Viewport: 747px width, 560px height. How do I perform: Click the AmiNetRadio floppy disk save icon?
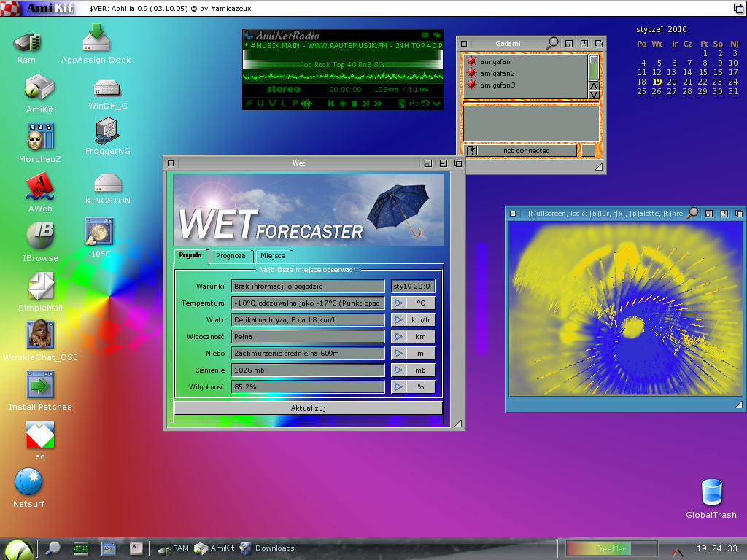402,104
